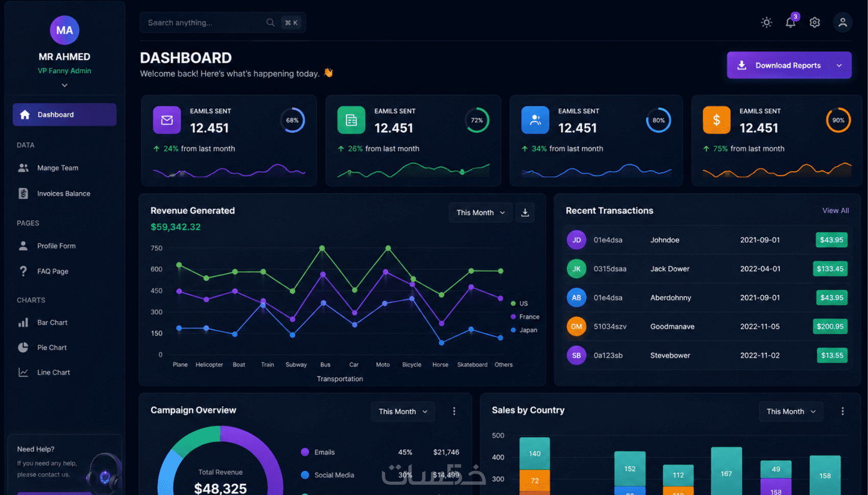Toggle US series in revenue legend
Image resolution: width=868 pixels, height=495 pixels.
[x=519, y=303]
